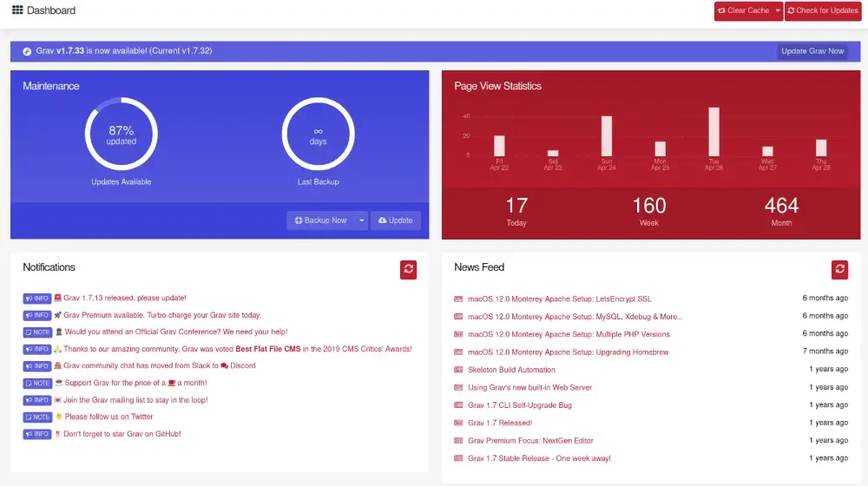Open 'Grav 1.7 Stable Release - One week away!'
The height and width of the screenshot is (486, 868).
pyautogui.click(x=539, y=458)
